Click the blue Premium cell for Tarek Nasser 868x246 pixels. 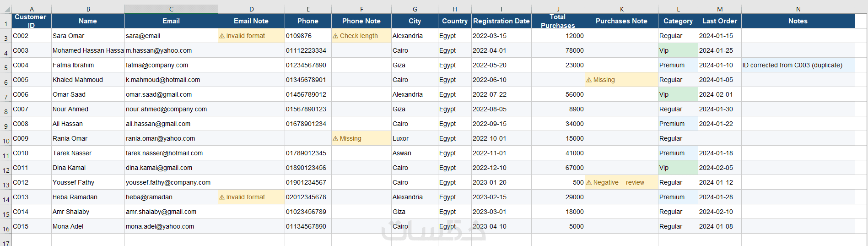pyautogui.click(x=678, y=153)
